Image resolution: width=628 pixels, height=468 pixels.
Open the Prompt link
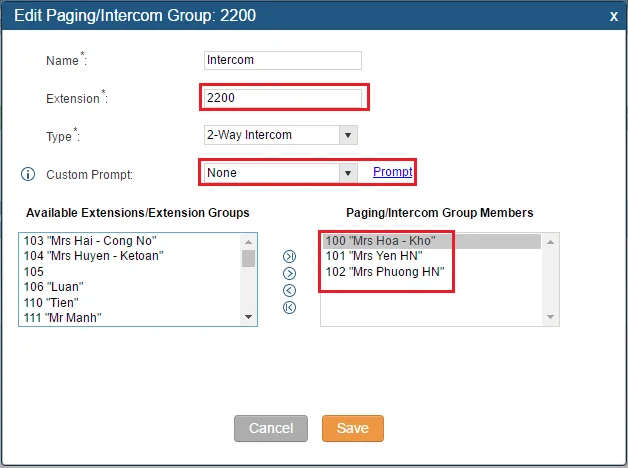click(x=392, y=172)
